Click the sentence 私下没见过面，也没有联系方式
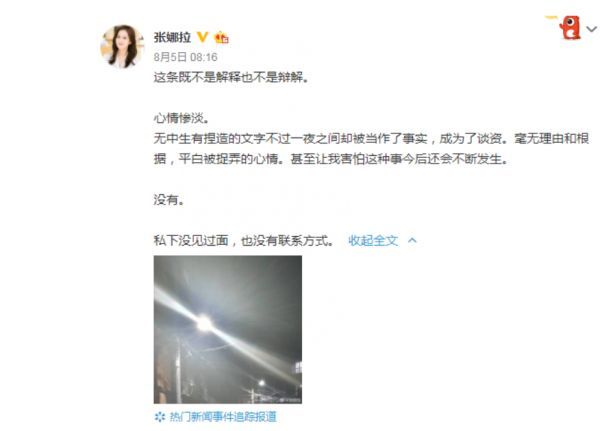600x431 pixels. (243, 240)
